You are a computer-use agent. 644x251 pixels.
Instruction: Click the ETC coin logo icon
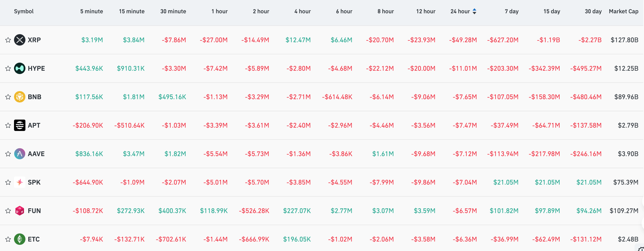click(19, 239)
